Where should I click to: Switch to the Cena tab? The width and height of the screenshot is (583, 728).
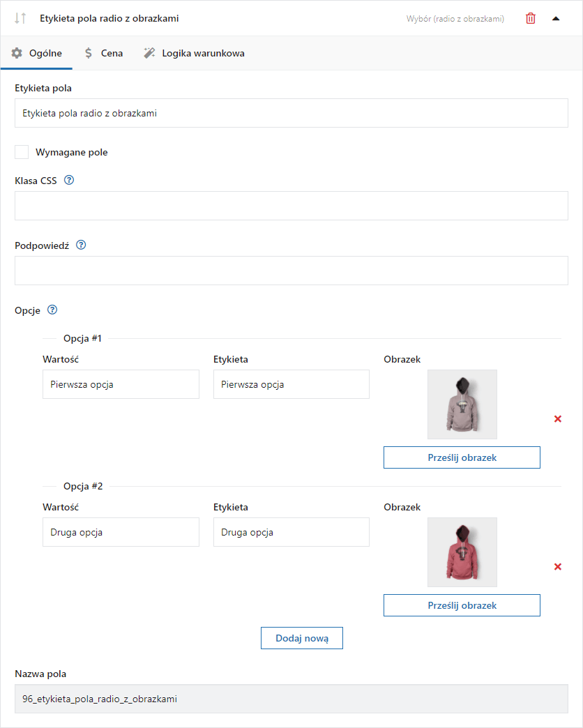click(x=103, y=53)
